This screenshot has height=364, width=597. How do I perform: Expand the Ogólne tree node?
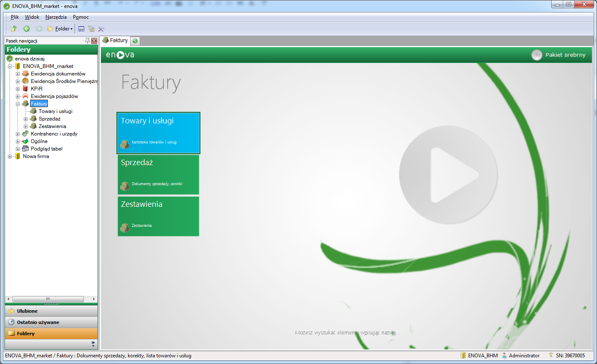pyautogui.click(x=18, y=141)
